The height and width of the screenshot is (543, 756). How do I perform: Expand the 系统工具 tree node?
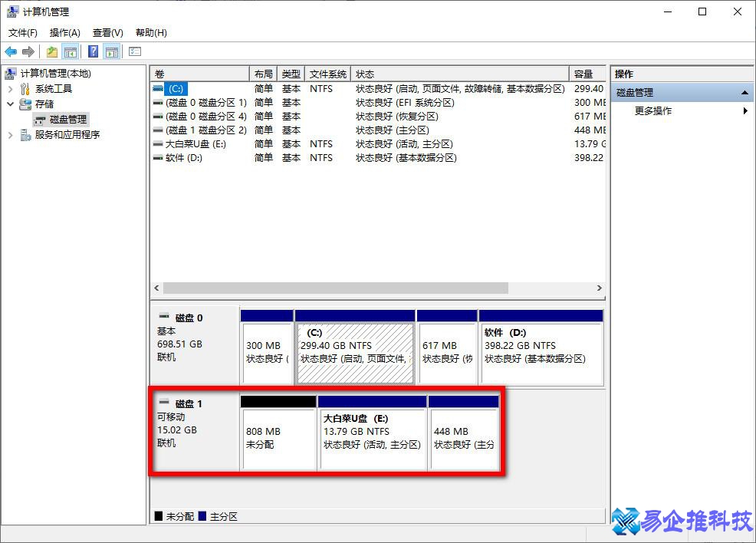click(10, 89)
